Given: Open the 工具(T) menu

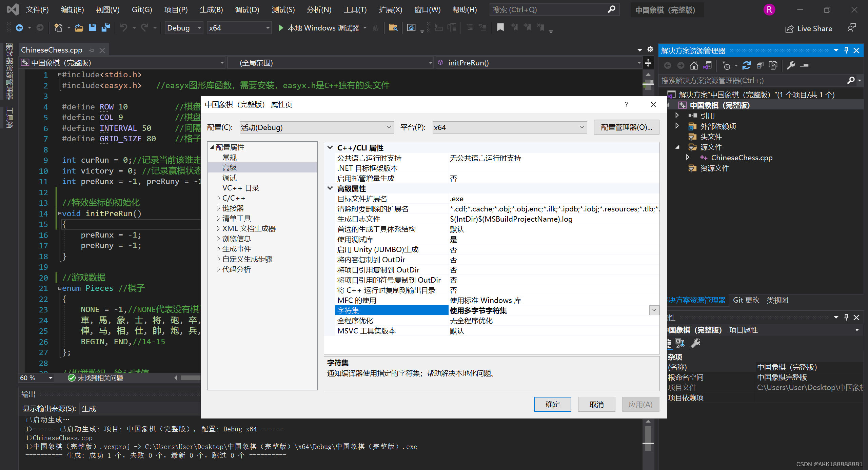Looking at the screenshot, I should click(355, 9).
